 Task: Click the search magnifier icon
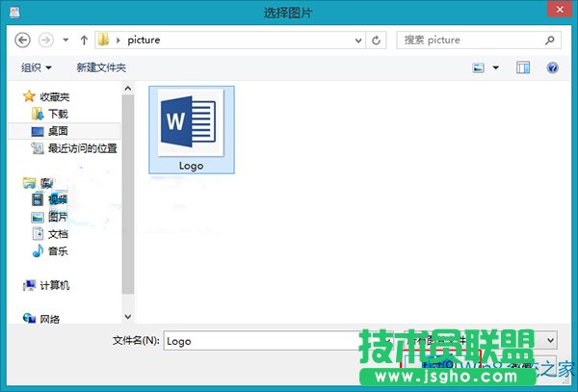pos(550,39)
